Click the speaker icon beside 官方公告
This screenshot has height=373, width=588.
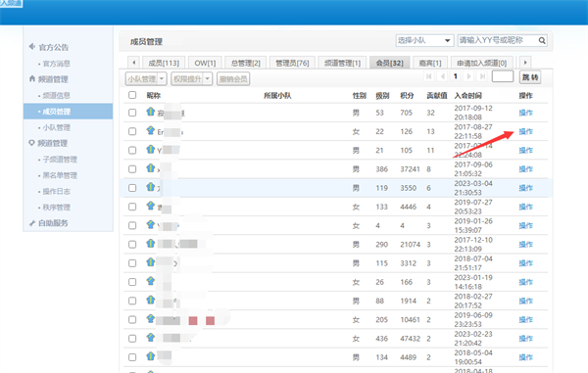tap(32, 46)
